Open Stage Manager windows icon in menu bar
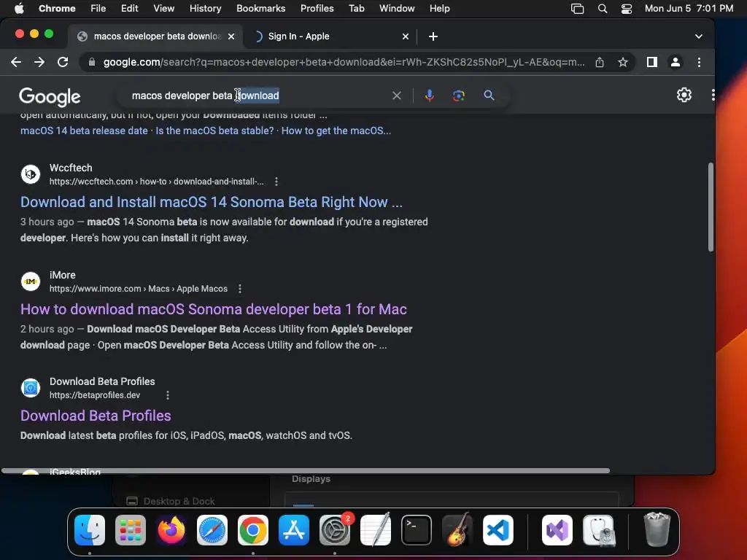The height and width of the screenshot is (560, 747). point(577,8)
